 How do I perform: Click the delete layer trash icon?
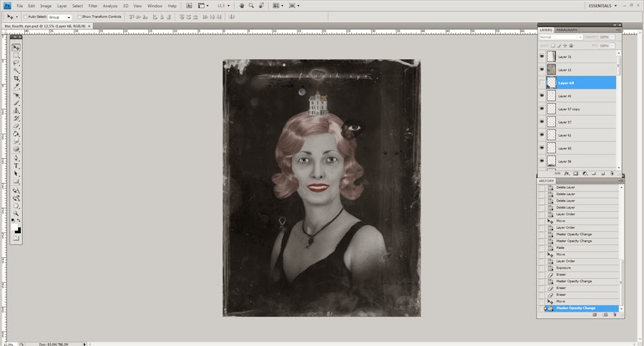(613, 173)
